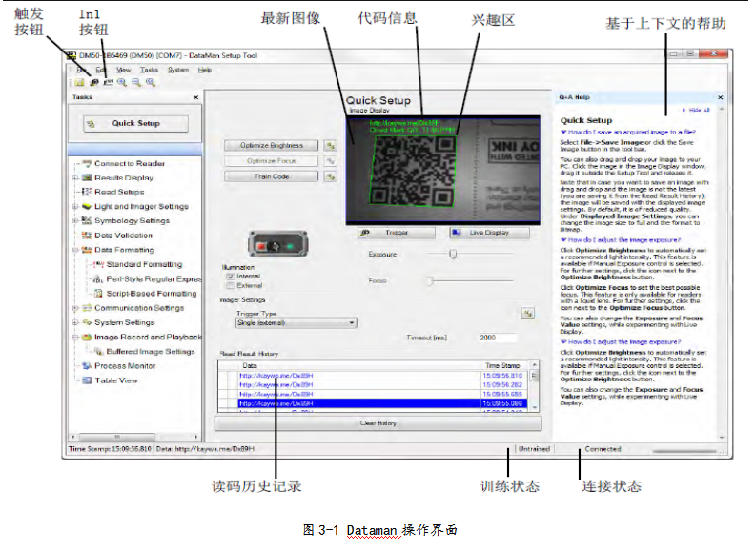Click the Time Stamp column header

502,365
